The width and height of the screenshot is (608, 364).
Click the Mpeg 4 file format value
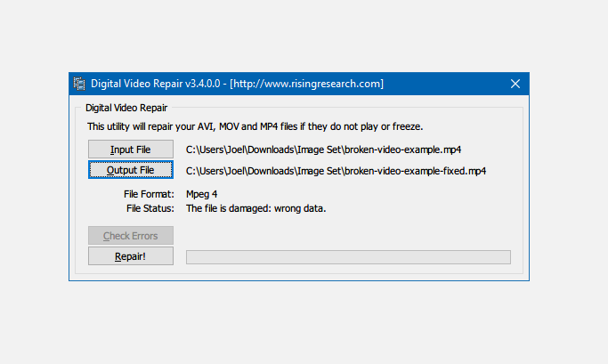(x=202, y=194)
